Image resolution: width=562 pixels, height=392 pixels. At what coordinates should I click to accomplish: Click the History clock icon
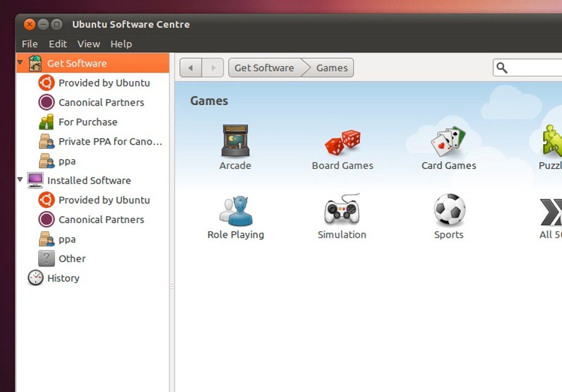click(x=35, y=278)
